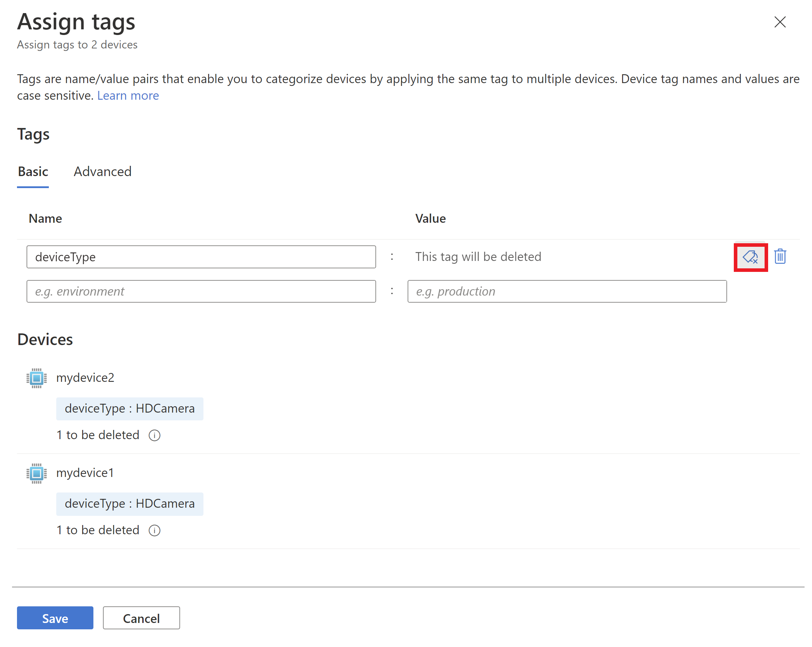Click the Save button

click(x=55, y=618)
